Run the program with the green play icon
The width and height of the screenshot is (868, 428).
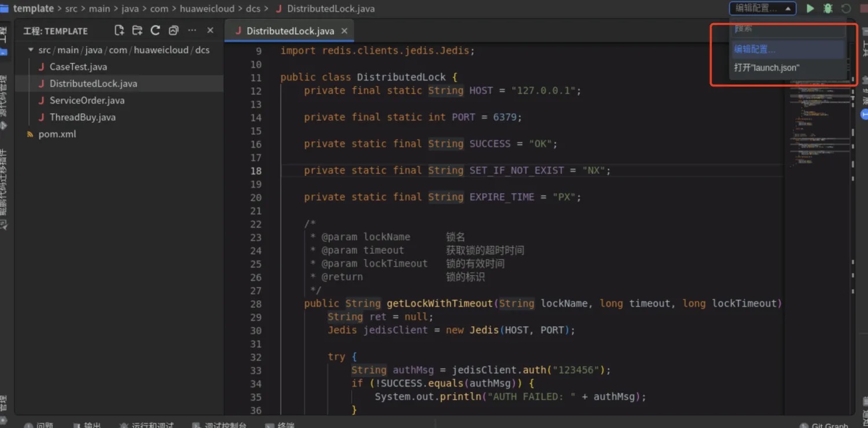pyautogui.click(x=810, y=9)
